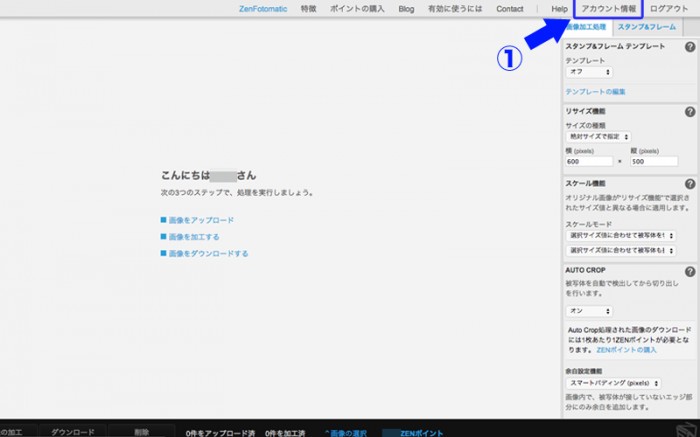The height and width of the screenshot is (437, 700).
Task: Open ポイントの購入 navigation item
Action: tap(358, 8)
